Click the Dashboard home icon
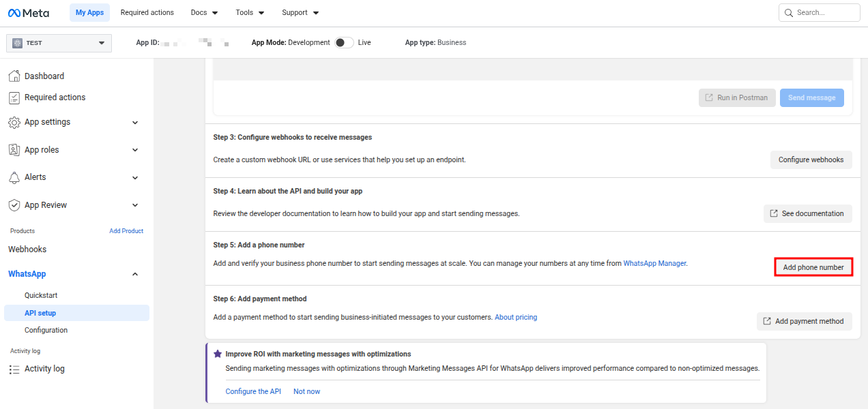 click(x=14, y=76)
